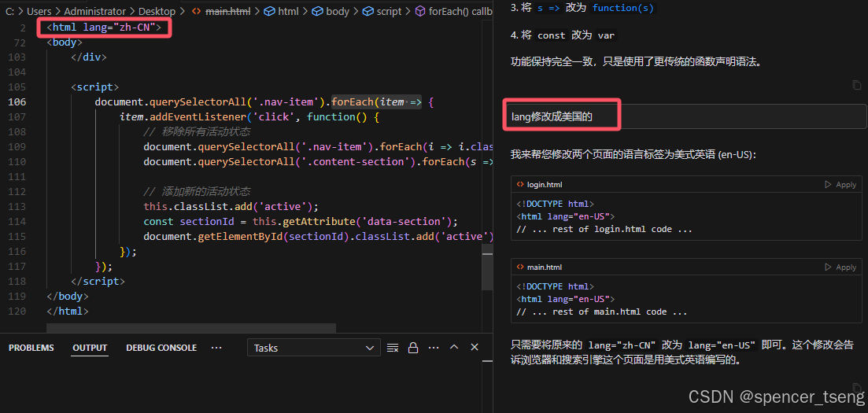Click the '// ... rest of login.html code ...' line

pyautogui.click(x=604, y=229)
